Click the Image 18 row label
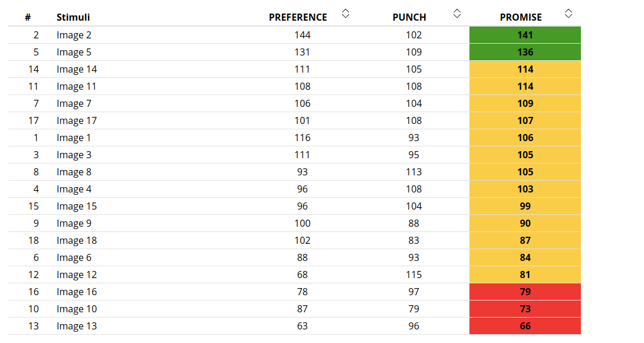Screen dimensions: 644x343 [77, 241]
